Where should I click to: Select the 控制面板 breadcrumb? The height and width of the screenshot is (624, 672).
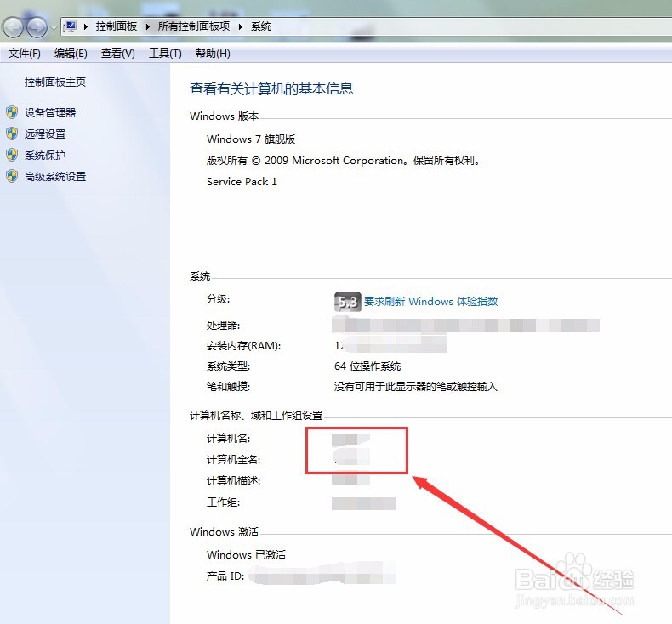click(x=117, y=26)
